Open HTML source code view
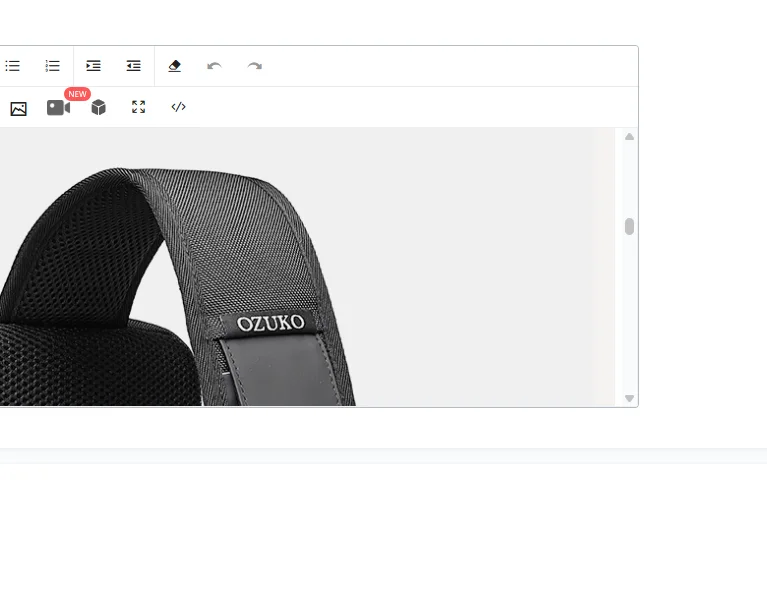767x599 pixels. click(179, 107)
